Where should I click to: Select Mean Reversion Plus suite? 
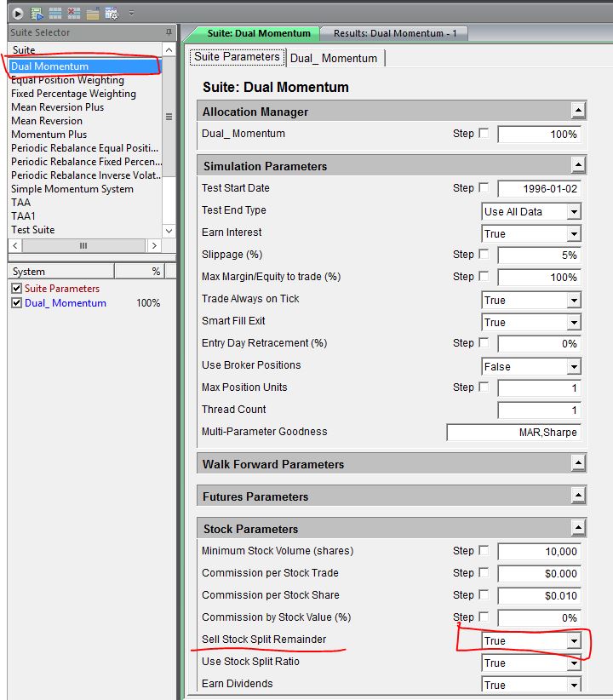pyautogui.click(x=57, y=107)
